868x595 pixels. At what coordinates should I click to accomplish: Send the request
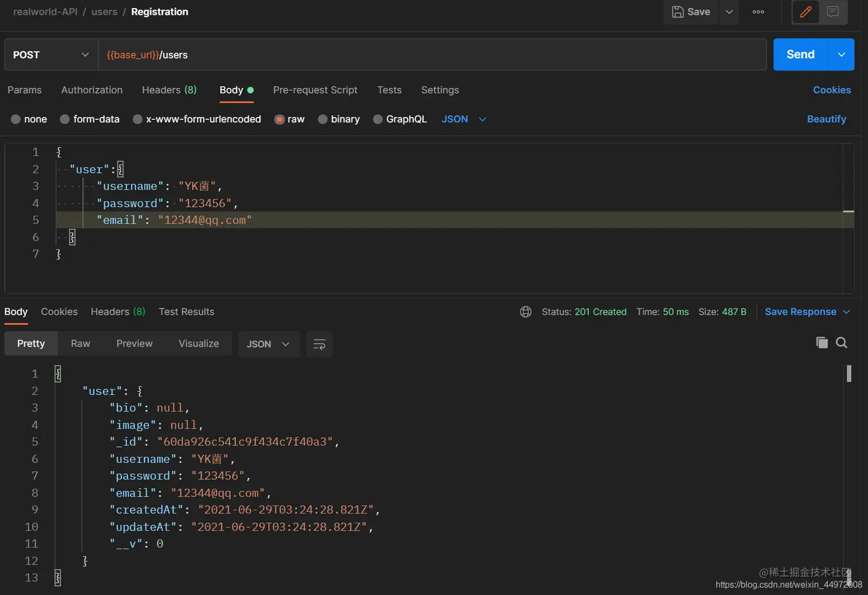point(800,55)
